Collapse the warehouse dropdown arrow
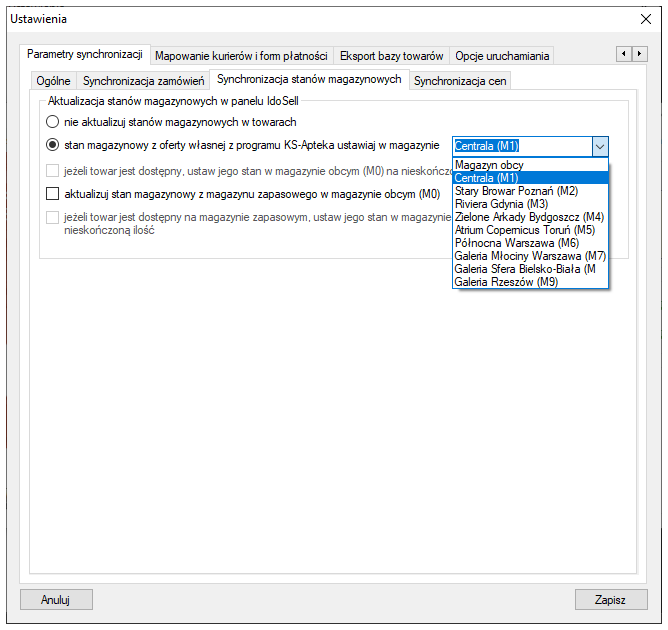668x630 pixels. pos(599,146)
